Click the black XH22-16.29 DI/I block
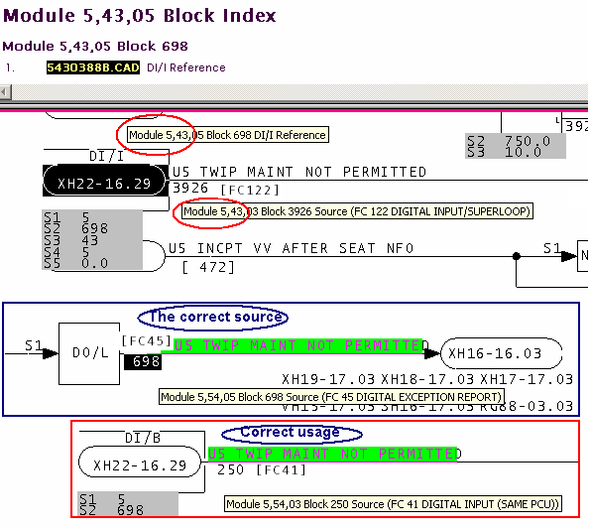This screenshot has width=590, height=529. tap(105, 181)
